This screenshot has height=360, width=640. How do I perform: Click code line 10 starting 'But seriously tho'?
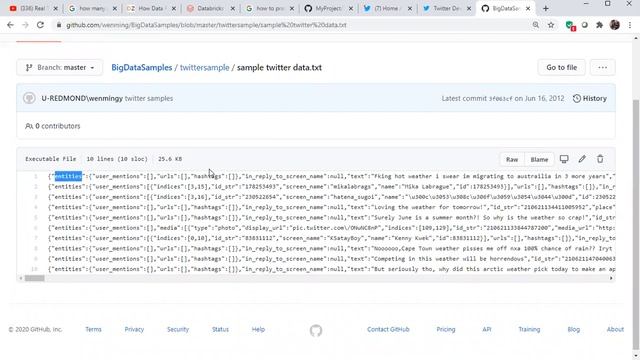coord(331,269)
